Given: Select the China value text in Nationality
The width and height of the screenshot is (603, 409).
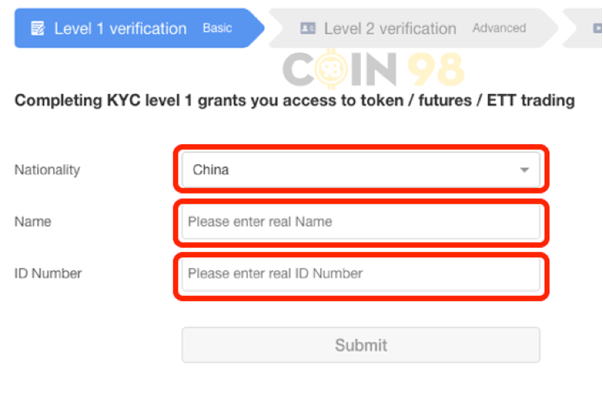Looking at the screenshot, I should pos(211,170).
